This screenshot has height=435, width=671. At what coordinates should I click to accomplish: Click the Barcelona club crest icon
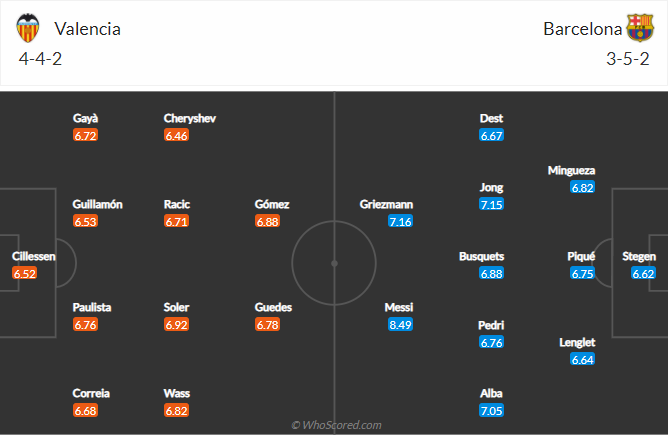[x=639, y=28]
